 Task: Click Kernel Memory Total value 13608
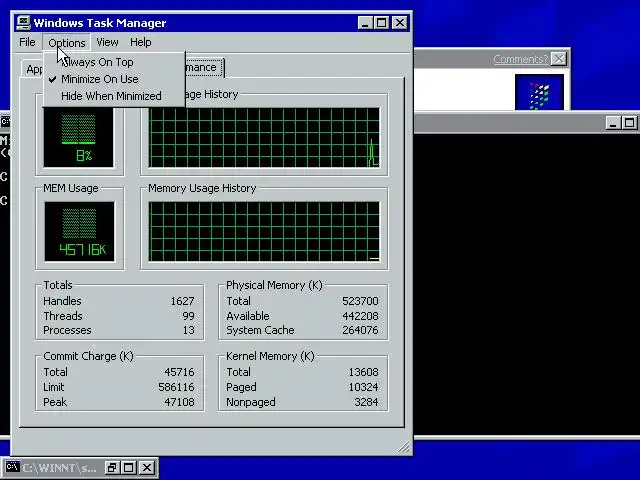[363, 372]
